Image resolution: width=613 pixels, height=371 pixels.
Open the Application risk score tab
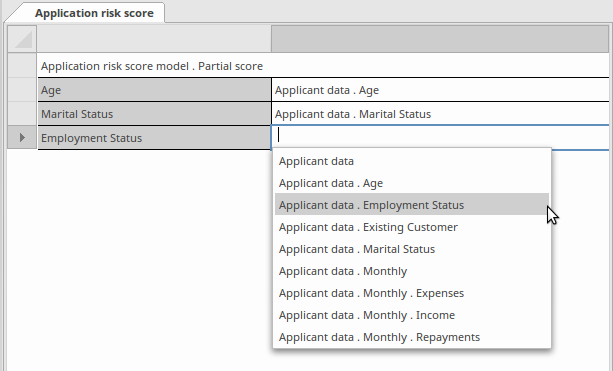[x=94, y=13]
